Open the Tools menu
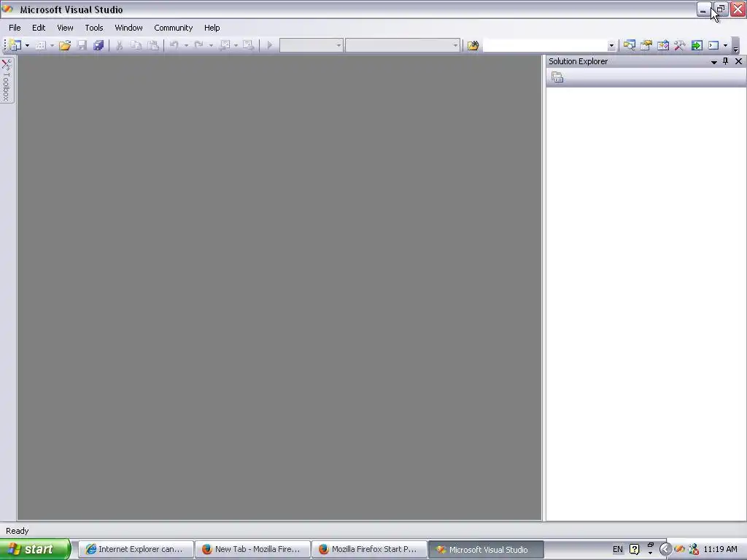 click(94, 28)
